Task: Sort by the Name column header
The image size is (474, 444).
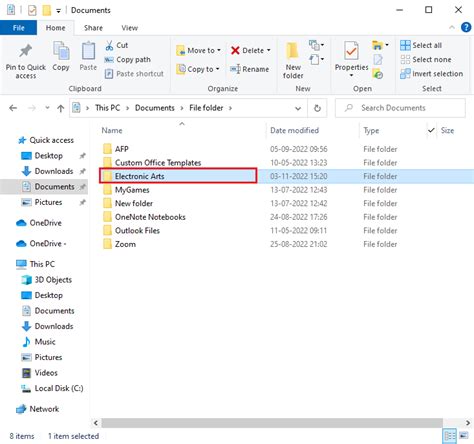Action: (112, 130)
